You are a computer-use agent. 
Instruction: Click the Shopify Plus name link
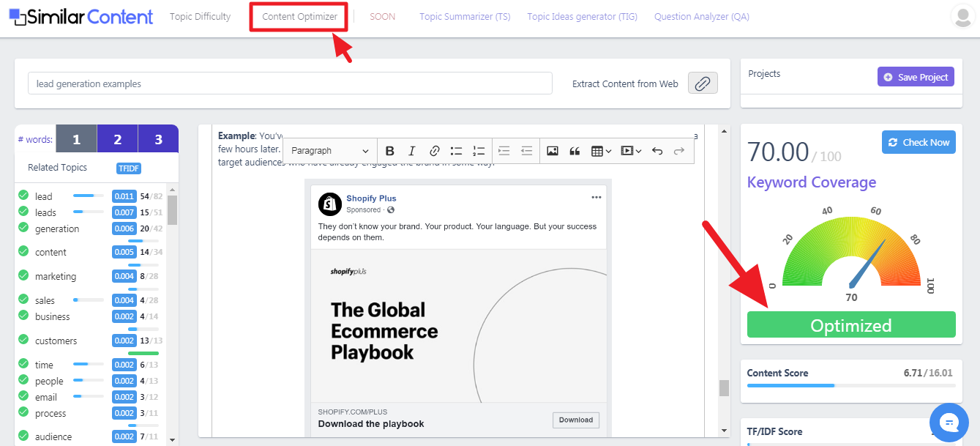tap(371, 198)
